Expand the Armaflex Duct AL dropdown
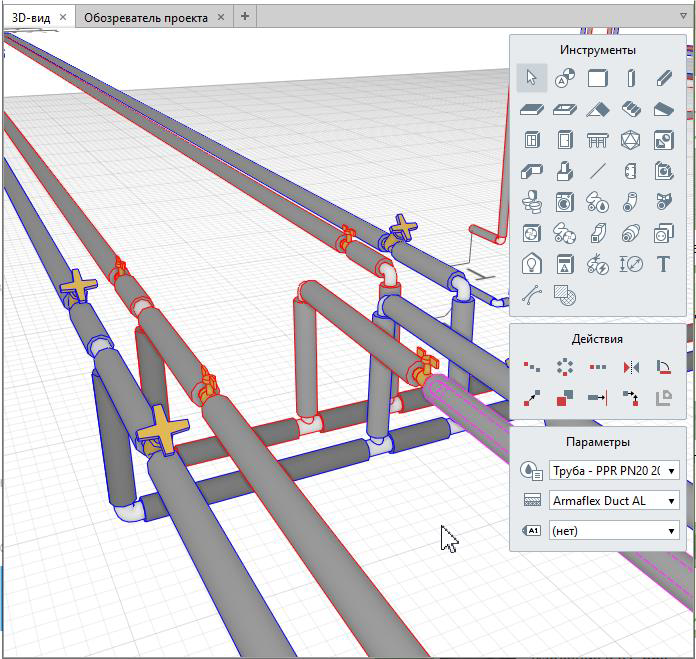 [614, 501]
